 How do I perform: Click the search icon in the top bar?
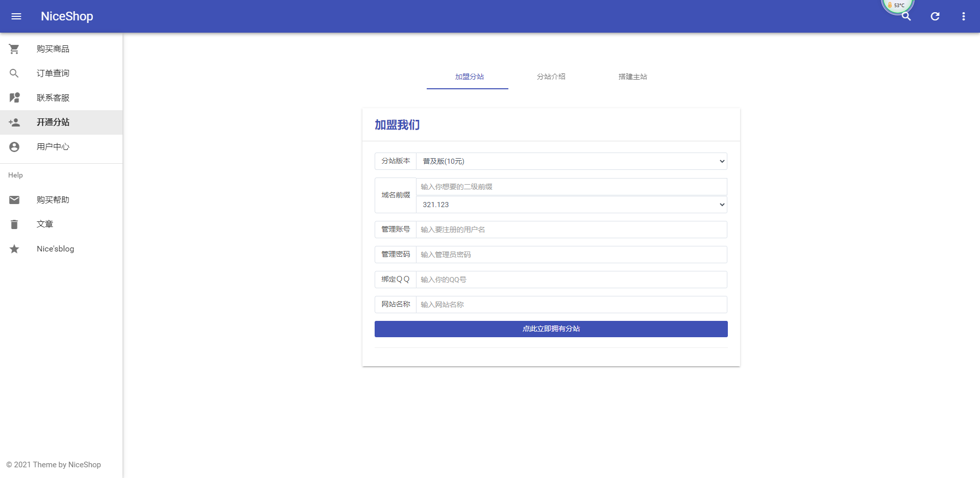coord(906,16)
